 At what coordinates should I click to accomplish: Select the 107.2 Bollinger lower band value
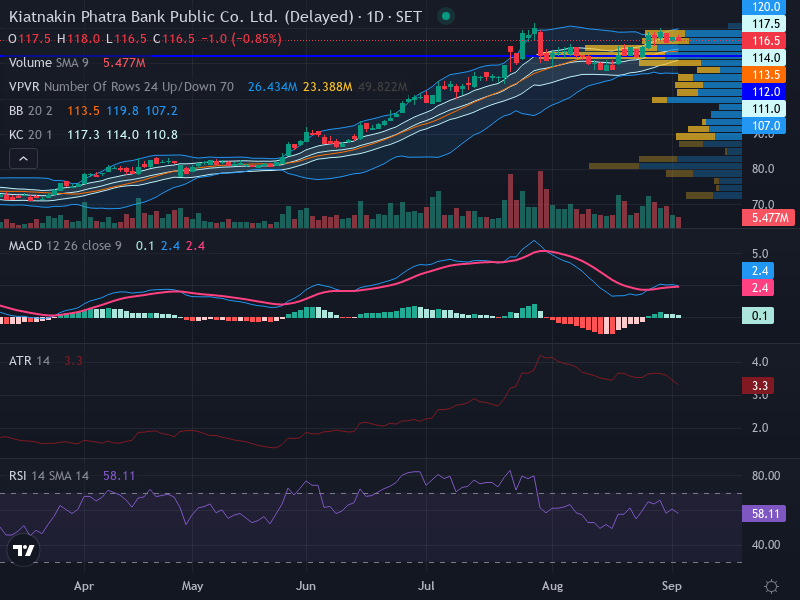[161, 111]
